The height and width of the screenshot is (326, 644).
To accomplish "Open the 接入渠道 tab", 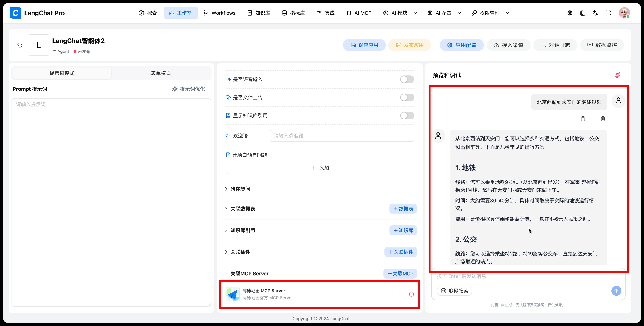I will click(508, 45).
